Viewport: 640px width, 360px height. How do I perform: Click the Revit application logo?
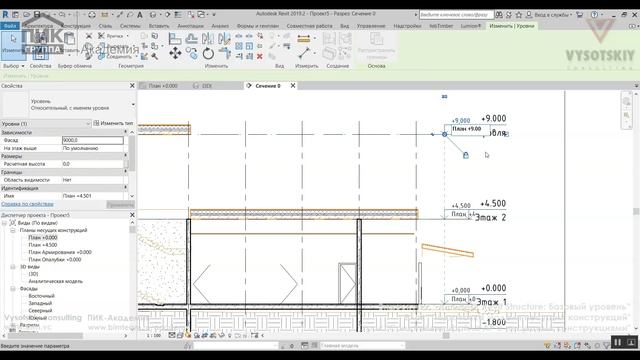(5, 14)
